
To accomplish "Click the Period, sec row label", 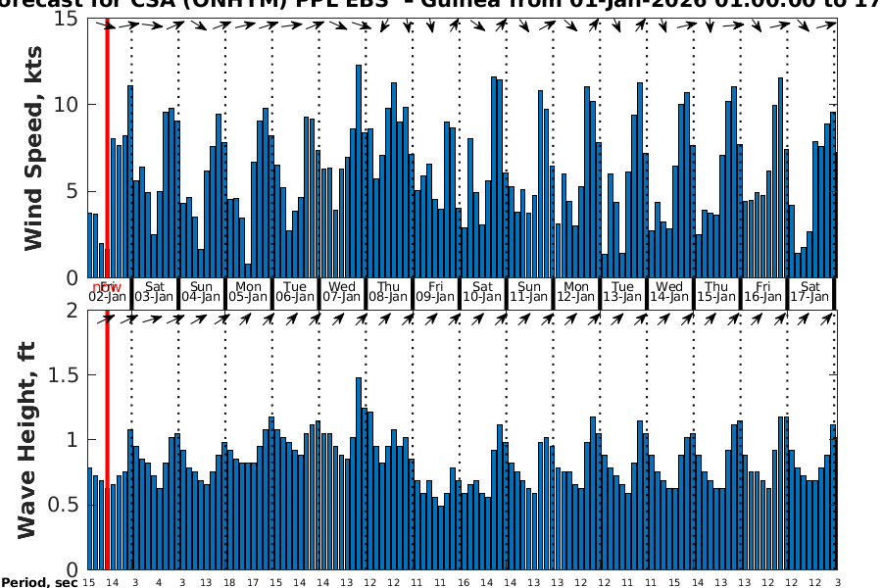I will click(x=39, y=582).
